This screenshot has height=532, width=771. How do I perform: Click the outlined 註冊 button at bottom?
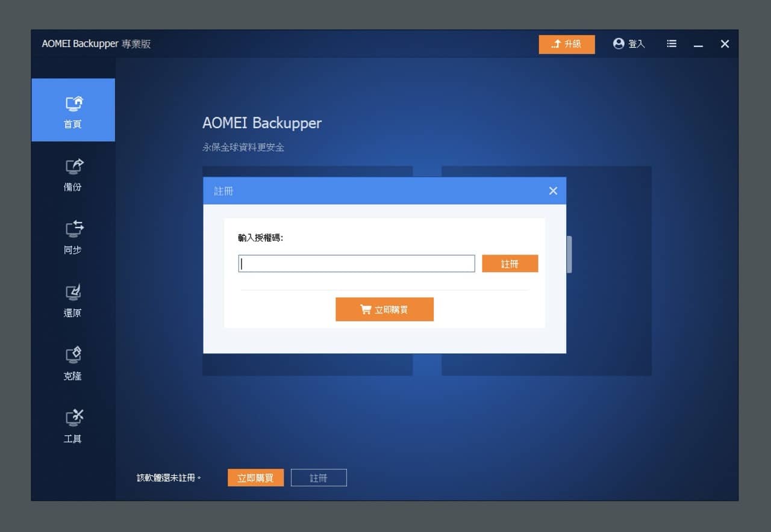(319, 478)
